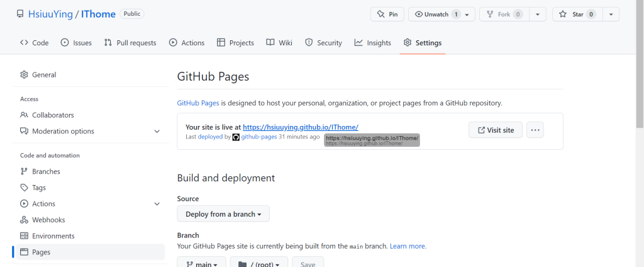Click the code brackets icon on Code tab
The width and height of the screenshot is (644, 267).
(24, 42)
